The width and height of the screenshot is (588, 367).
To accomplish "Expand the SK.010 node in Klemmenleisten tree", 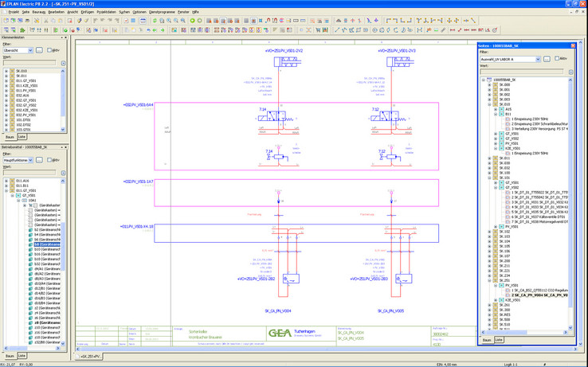I will pos(6,71).
